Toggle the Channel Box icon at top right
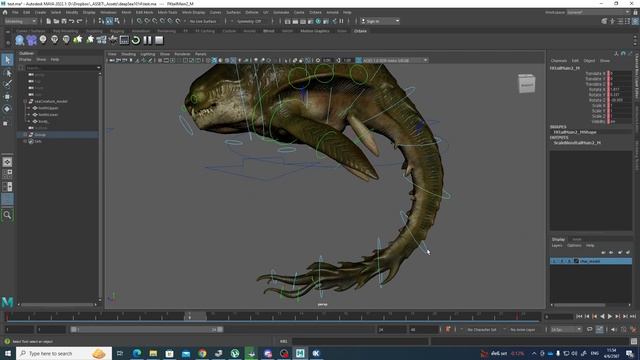 pyautogui.click(x=635, y=21)
